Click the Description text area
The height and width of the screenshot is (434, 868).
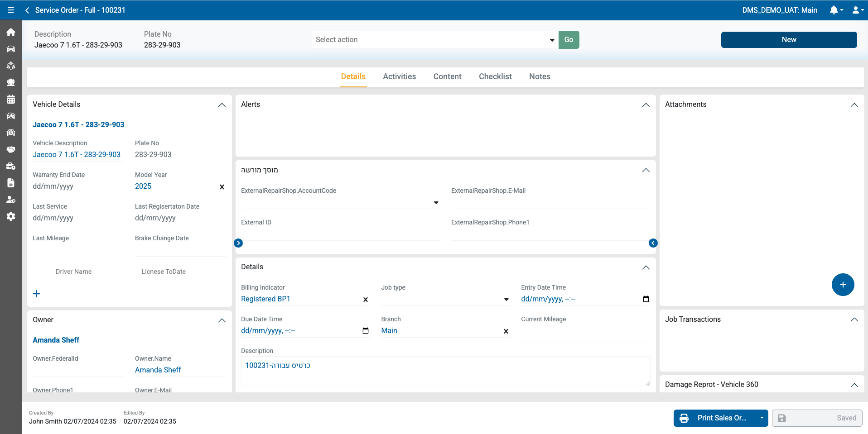click(446, 371)
